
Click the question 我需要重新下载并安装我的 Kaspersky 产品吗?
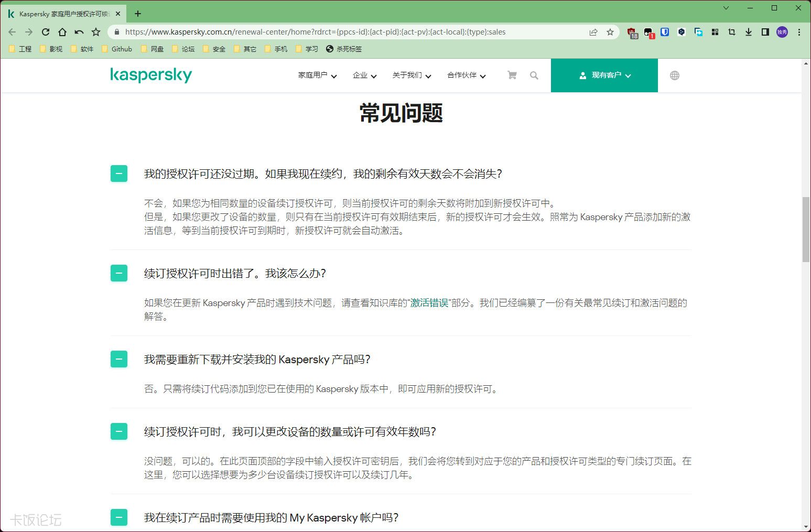point(257,359)
